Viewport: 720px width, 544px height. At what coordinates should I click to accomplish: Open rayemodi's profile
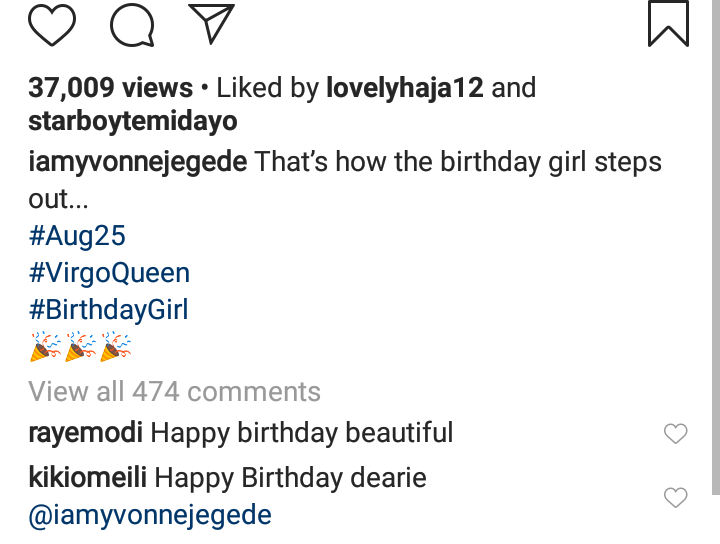[86, 433]
